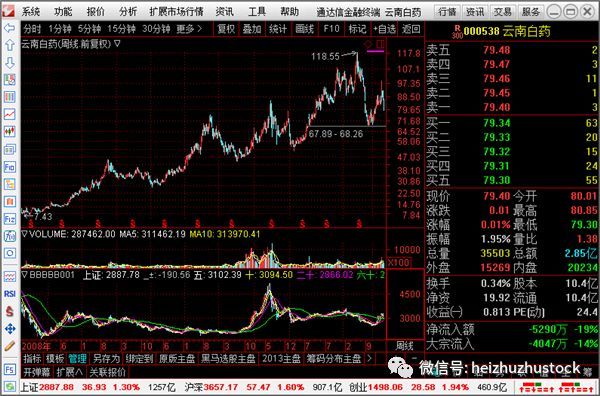600x396 pixels.
Task: Select the RSI indicator icon
Action: [9, 294]
